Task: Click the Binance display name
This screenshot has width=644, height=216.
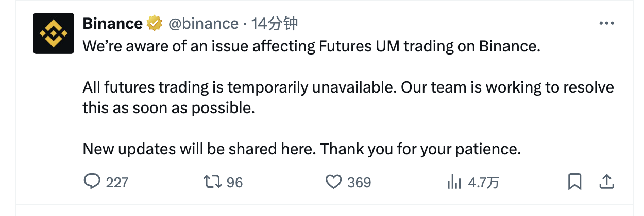Action: coord(113,23)
